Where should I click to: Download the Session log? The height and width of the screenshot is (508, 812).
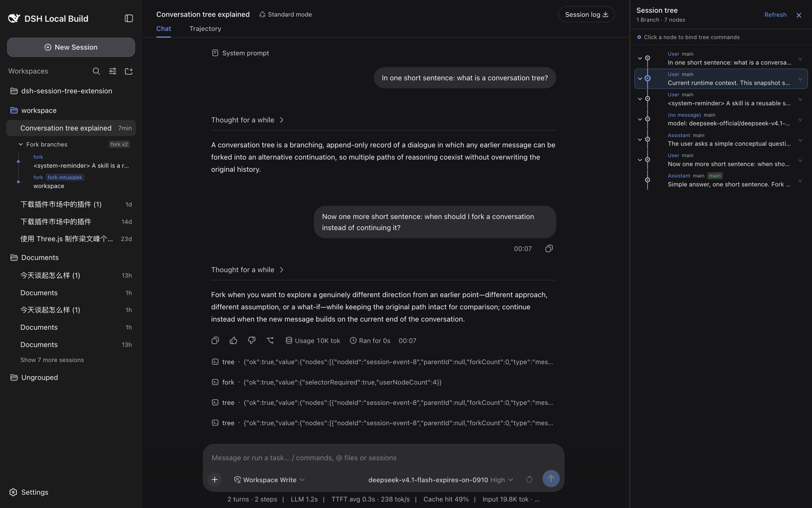coord(586,14)
